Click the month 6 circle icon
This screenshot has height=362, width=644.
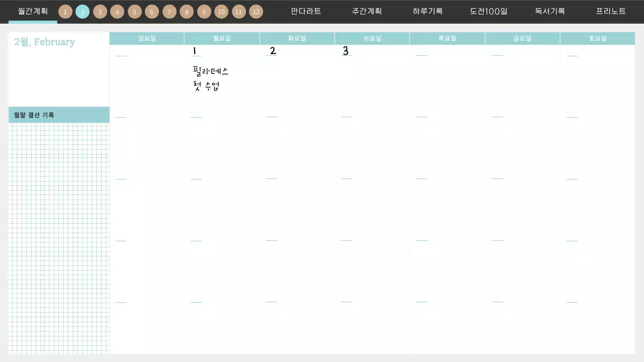tap(152, 12)
